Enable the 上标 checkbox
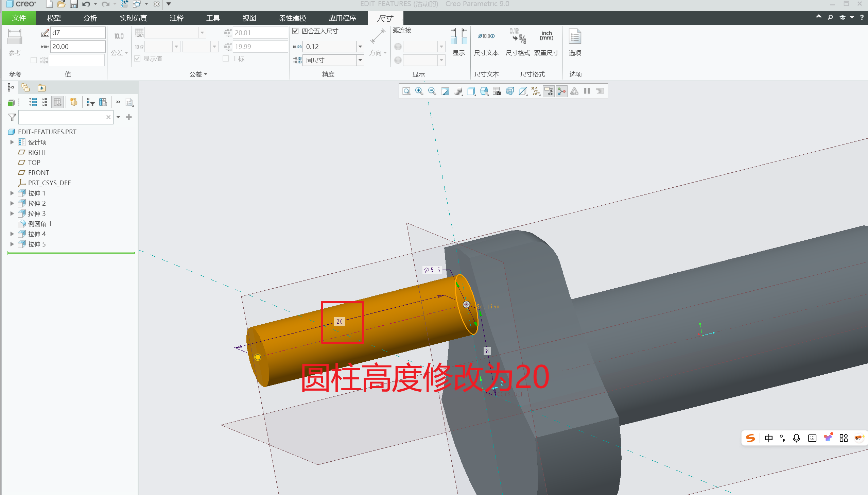This screenshot has width=868, height=495. click(x=226, y=58)
